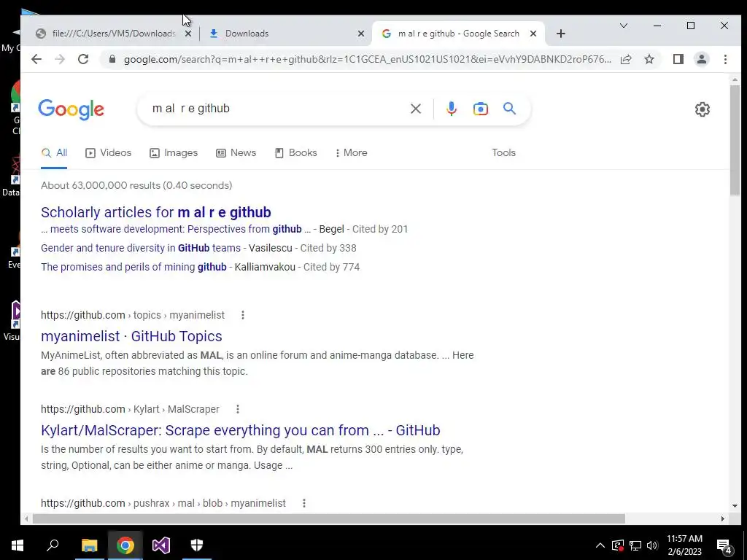The image size is (747, 560).
Task: Open Visual Studio from taskbar
Action: (161, 545)
